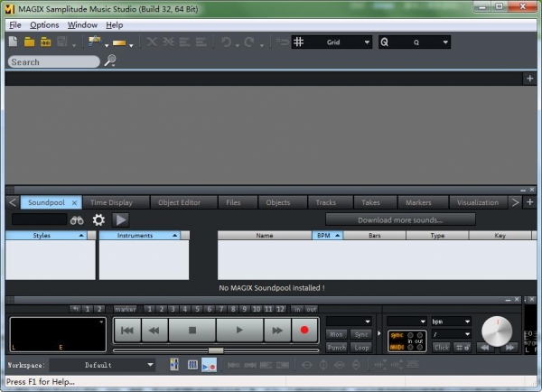Screen dimensions: 542x392
Task: Click the plus icon above the arrange area
Action: (530, 79)
